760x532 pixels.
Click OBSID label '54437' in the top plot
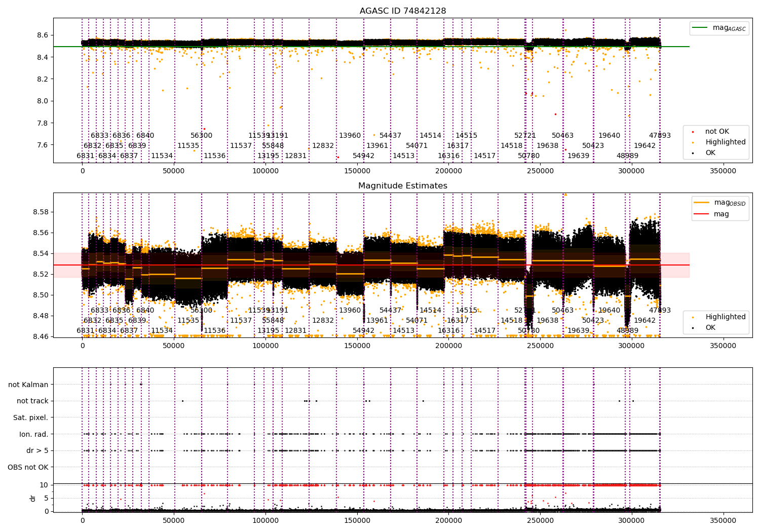tap(391, 136)
